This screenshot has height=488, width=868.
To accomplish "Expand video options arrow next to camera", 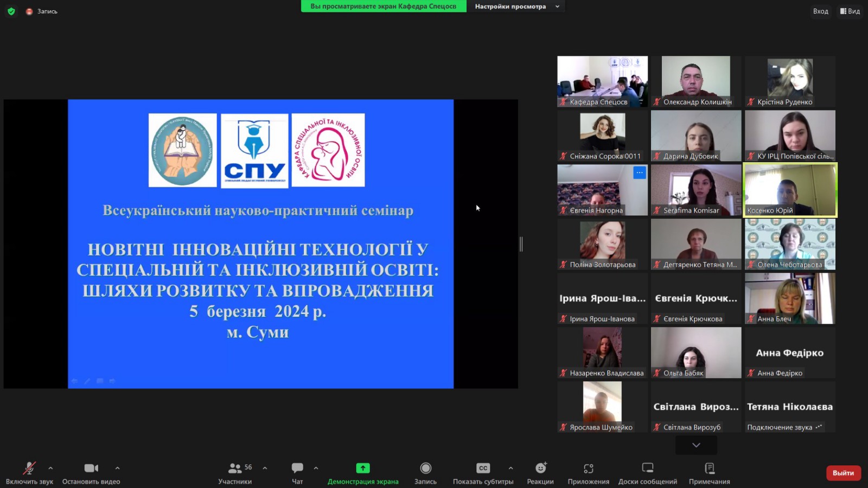I will coord(117,468).
